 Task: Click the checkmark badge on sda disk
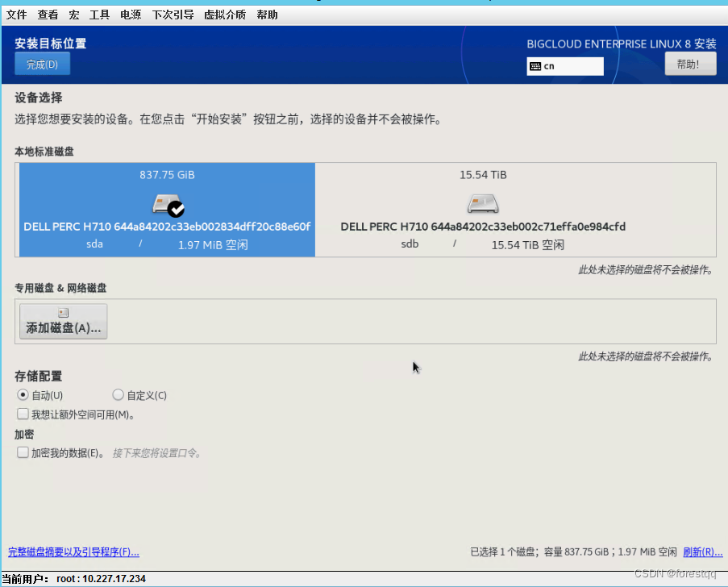click(x=176, y=210)
